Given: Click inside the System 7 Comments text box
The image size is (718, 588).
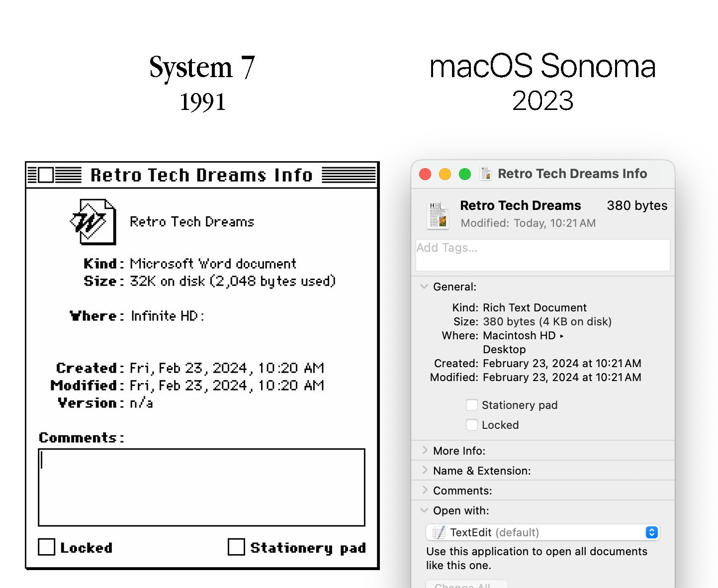Looking at the screenshot, I should (201, 488).
